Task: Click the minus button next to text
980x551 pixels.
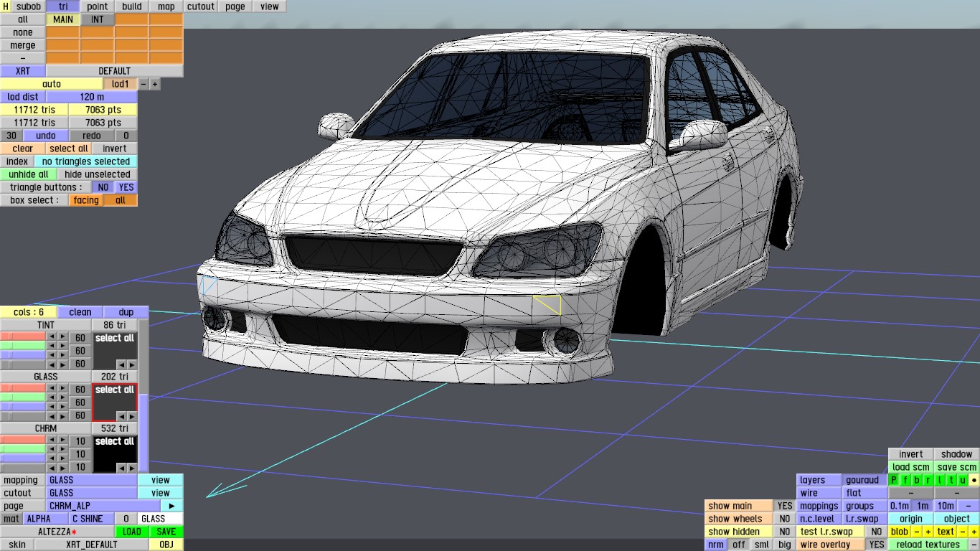Action: [x=963, y=532]
